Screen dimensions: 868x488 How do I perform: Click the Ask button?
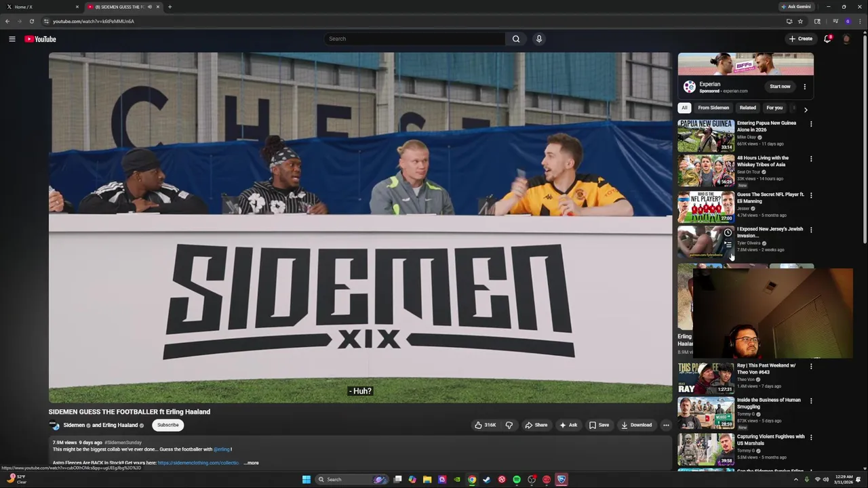[568, 425]
